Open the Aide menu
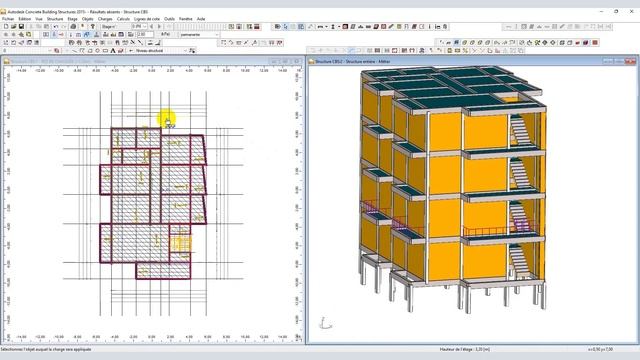The height and width of the screenshot is (360, 640). 201,19
